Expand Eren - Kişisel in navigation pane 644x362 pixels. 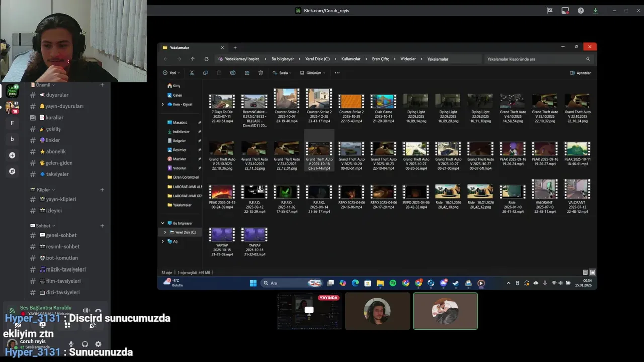(162, 104)
